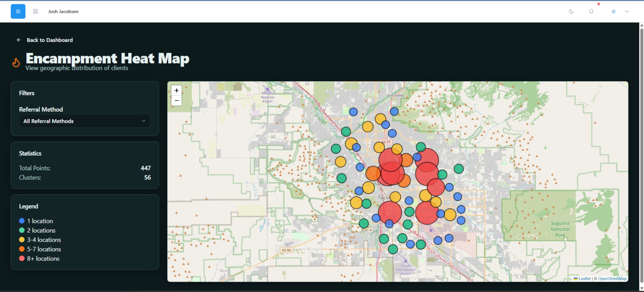The image size is (644, 292).
Task: Open the blue hamburger navigation menu
Action: 18,11
